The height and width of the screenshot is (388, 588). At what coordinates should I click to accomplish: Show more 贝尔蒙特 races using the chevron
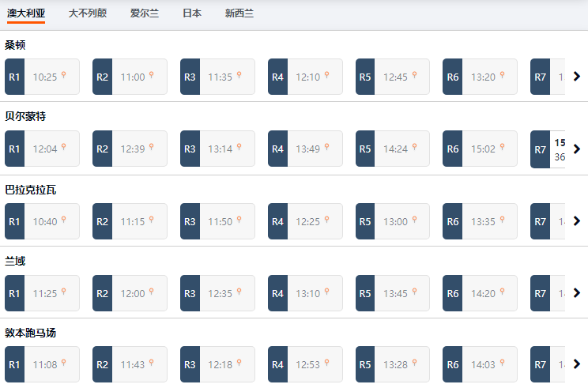[576, 149]
